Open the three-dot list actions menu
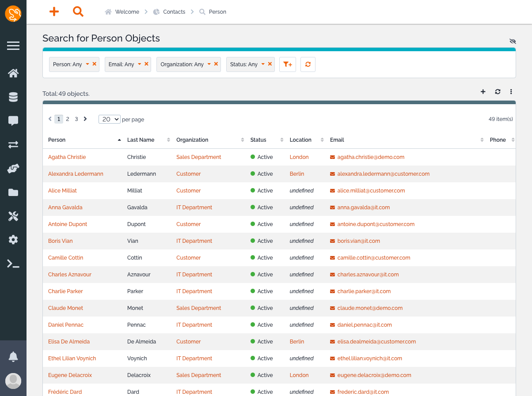The image size is (532, 396). click(511, 92)
